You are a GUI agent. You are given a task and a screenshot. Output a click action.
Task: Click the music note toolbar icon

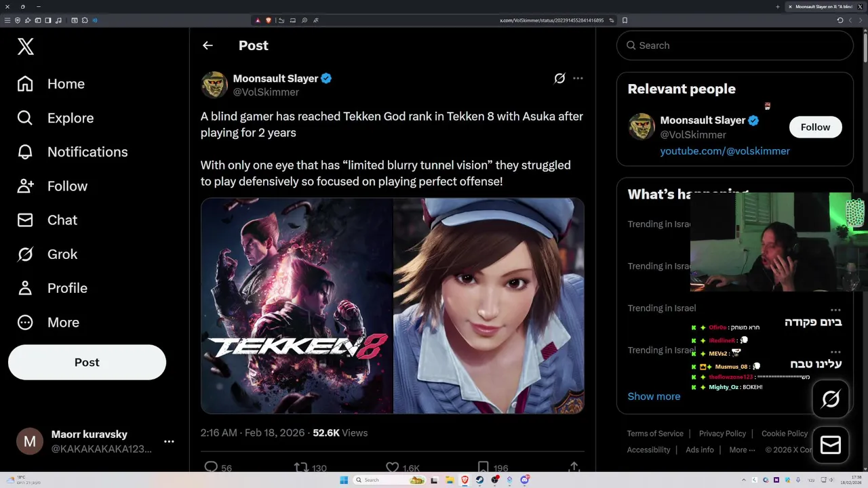click(58, 20)
